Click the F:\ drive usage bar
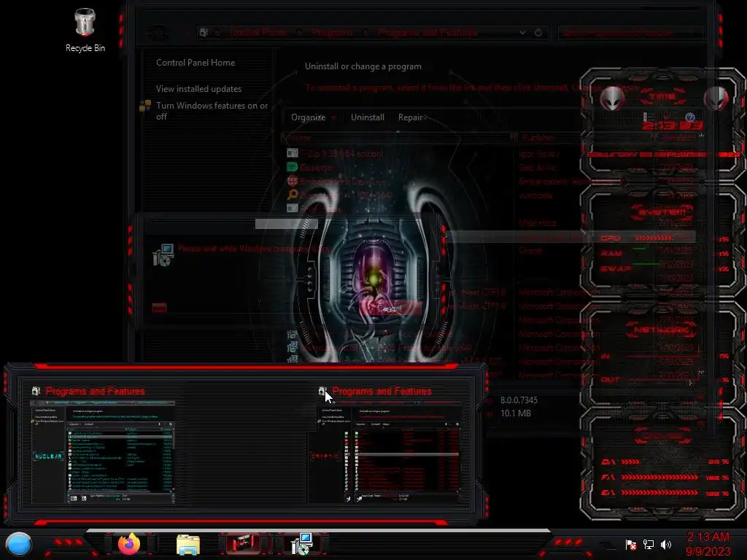 [659, 477]
